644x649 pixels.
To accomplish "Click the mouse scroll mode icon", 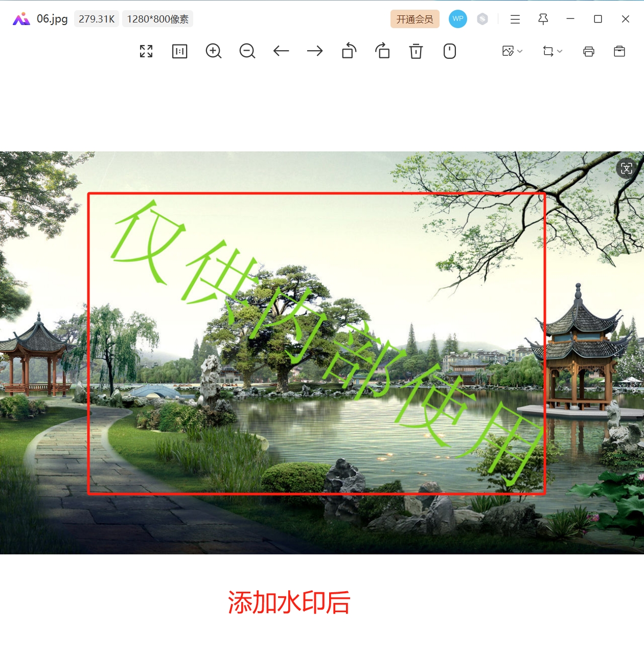I will (450, 51).
